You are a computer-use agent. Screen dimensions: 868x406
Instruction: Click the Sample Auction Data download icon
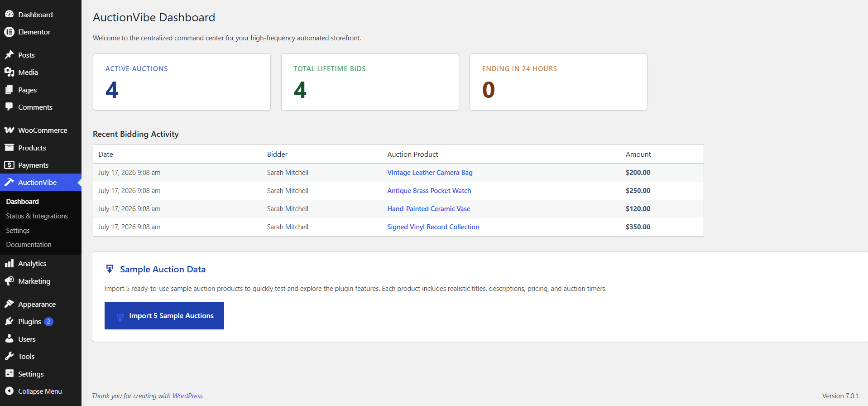click(x=110, y=269)
